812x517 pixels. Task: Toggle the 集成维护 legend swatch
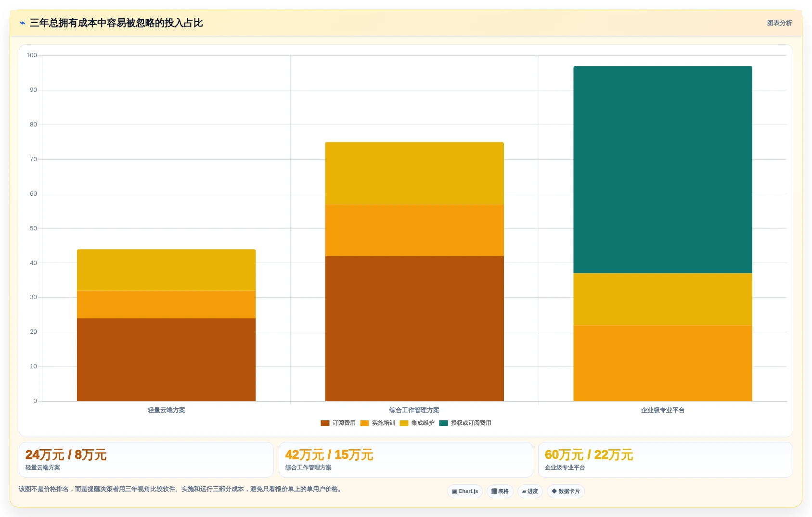pos(404,423)
